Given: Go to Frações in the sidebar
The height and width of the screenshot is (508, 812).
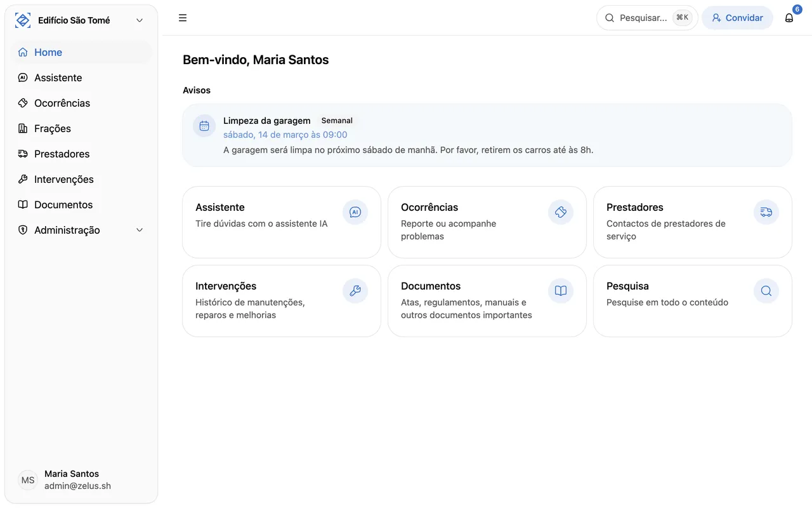Looking at the screenshot, I should pyautogui.click(x=53, y=128).
